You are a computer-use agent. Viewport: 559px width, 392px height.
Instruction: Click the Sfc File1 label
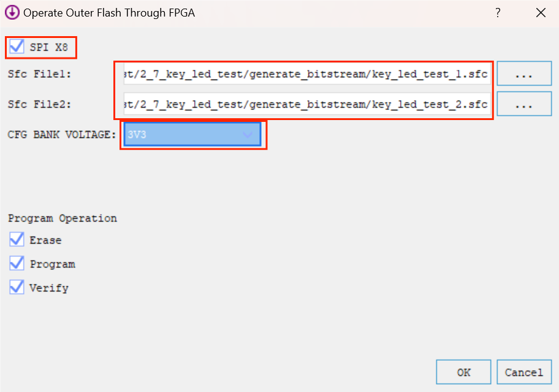tap(40, 74)
